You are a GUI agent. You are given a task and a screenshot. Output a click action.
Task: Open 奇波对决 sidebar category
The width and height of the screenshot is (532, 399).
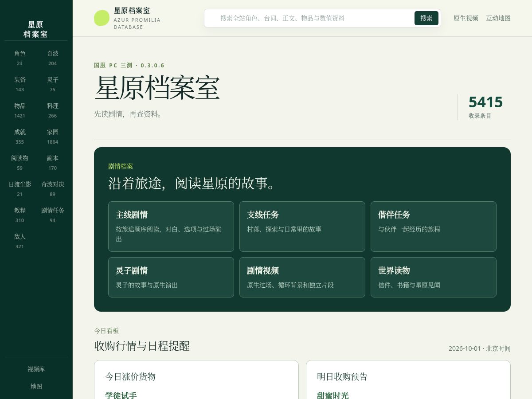point(53,189)
